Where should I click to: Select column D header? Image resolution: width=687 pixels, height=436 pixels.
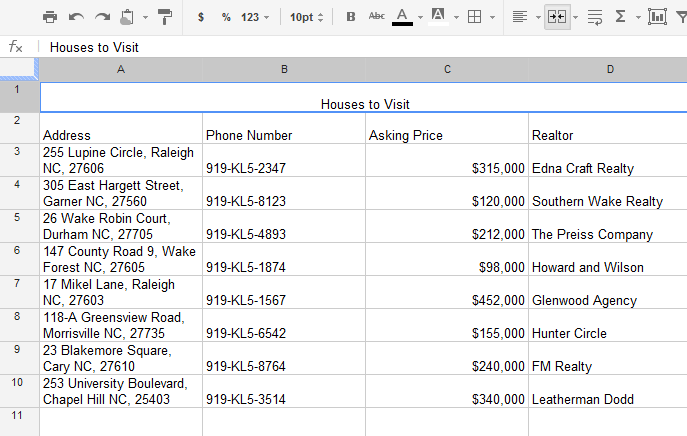click(610, 69)
